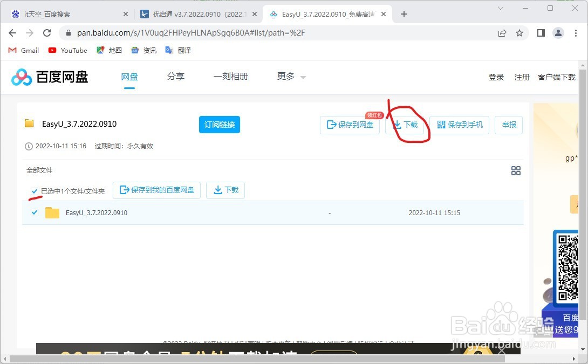The height and width of the screenshot is (364, 588).
Task: Reload the Baidu pan page
Action: pyautogui.click(x=47, y=33)
